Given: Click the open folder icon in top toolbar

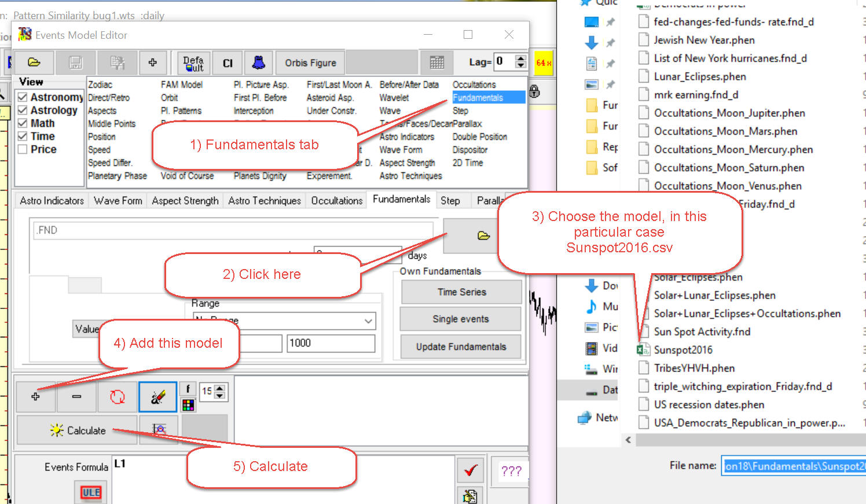Looking at the screenshot, I should pos(34,62).
